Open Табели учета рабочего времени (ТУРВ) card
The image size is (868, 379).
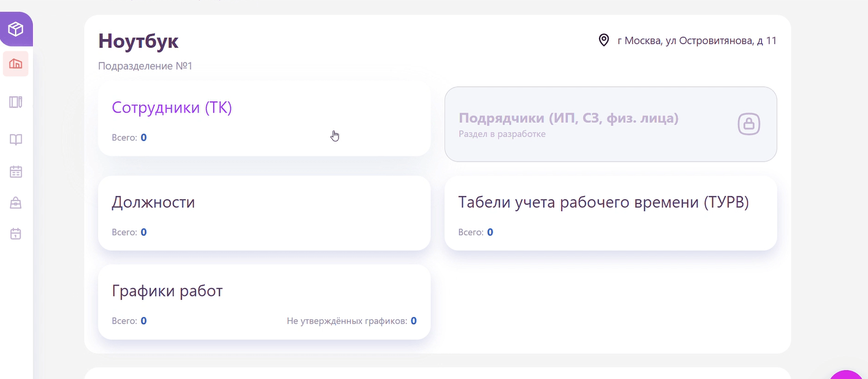coord(611,213)
